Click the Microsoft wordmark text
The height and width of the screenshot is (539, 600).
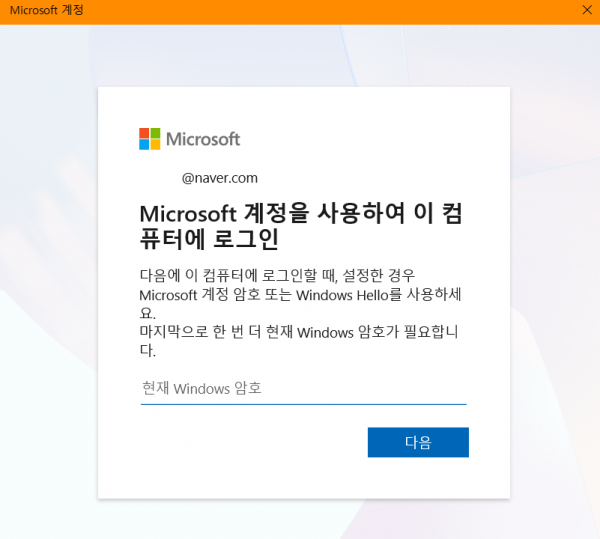[203, 139]
